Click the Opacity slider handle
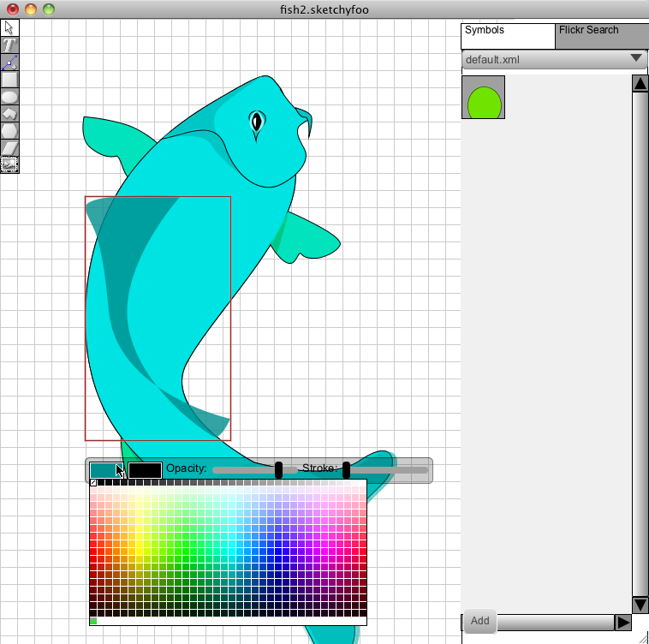Viewport: 649px width, 644px height. (x=278, y=469)
